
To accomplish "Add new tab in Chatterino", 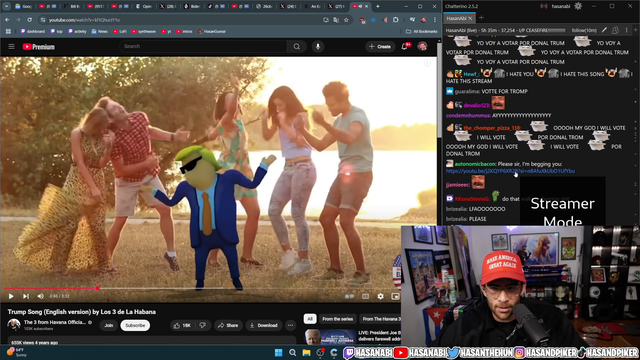I will click(x=481, y=18).
